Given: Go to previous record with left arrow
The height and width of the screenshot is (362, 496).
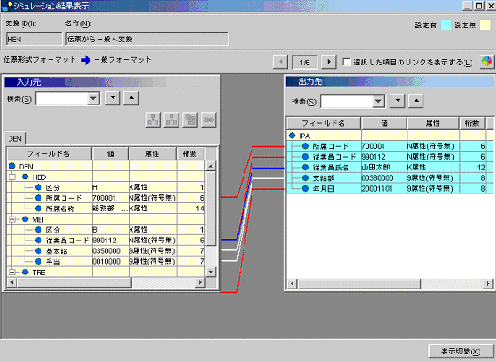Looking at the screenshot, I should coord(280,62).
